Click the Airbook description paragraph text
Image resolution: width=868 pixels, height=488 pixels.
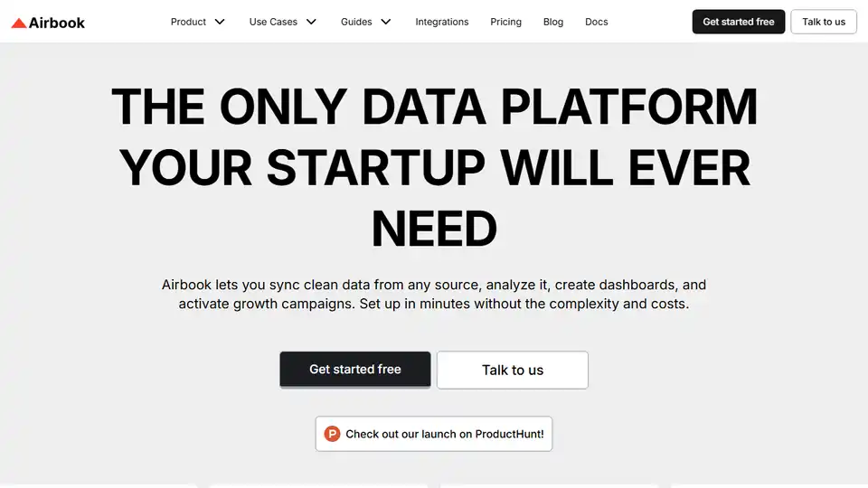coord(434,294)
